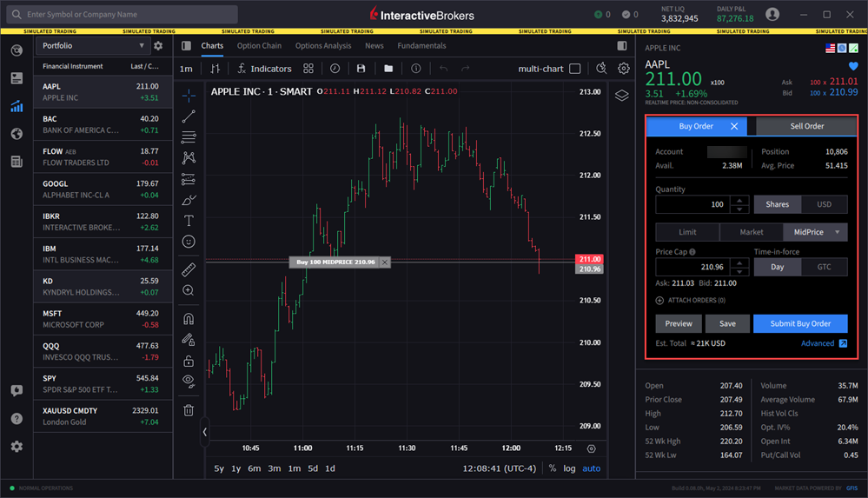The image size is (868, 498).
Task: Toggle the left panel layout icon
Action: pyautogui.click(x=187, y=46)
